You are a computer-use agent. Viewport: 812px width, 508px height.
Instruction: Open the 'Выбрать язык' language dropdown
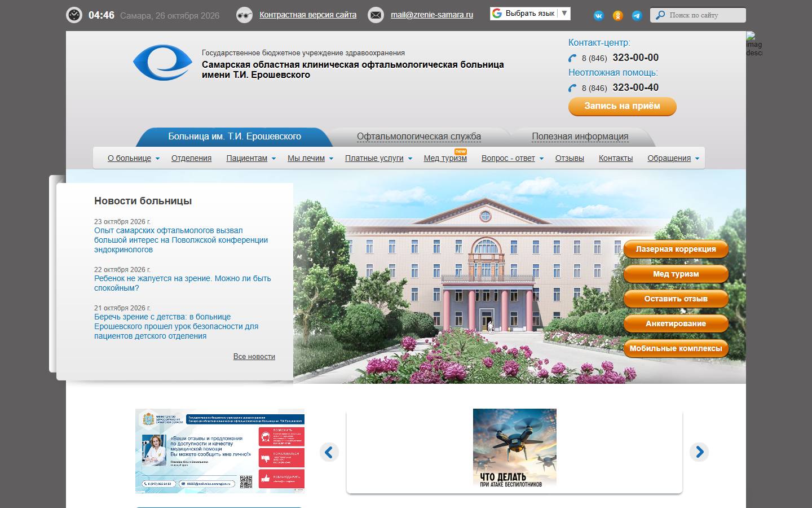click(x=530, y=14)
